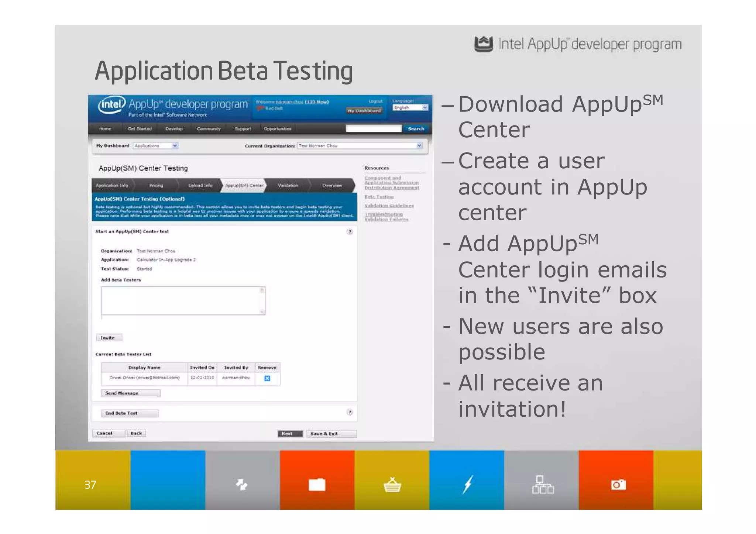Open the Beta Testing resource link

click(379, 197)
